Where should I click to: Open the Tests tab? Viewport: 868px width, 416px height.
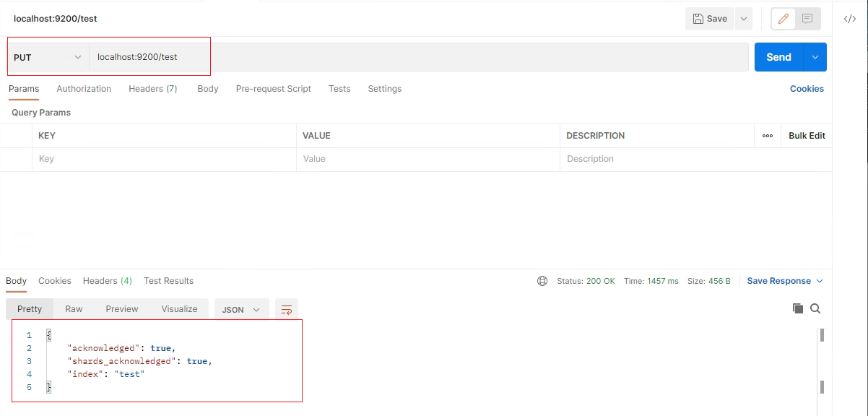pyautogui.click(x=339, y=89)
